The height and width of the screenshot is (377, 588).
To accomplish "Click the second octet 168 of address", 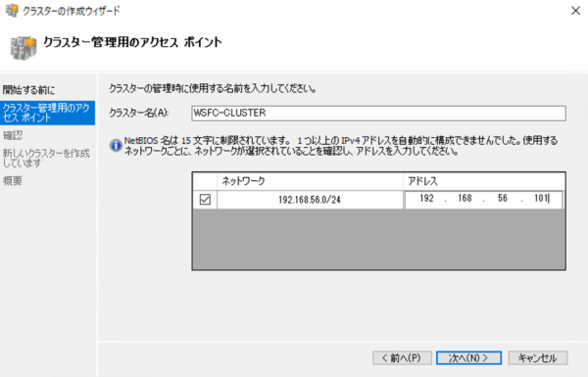I will (x=465, y=199).
